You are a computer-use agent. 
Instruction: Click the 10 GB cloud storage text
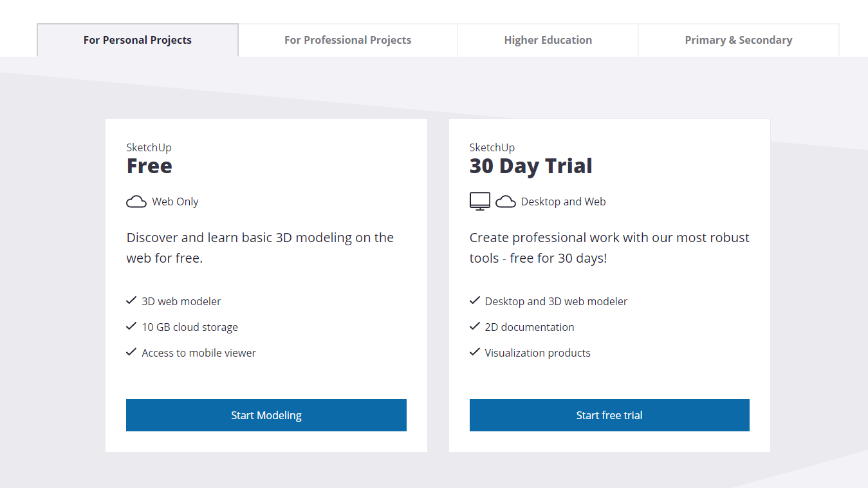click(190, 327)
